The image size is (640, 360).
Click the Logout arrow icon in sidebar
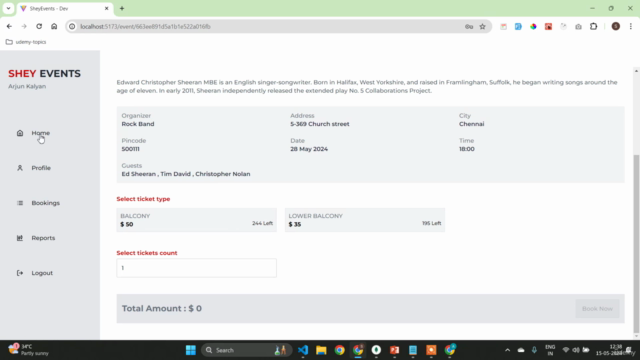click(20, 273)
